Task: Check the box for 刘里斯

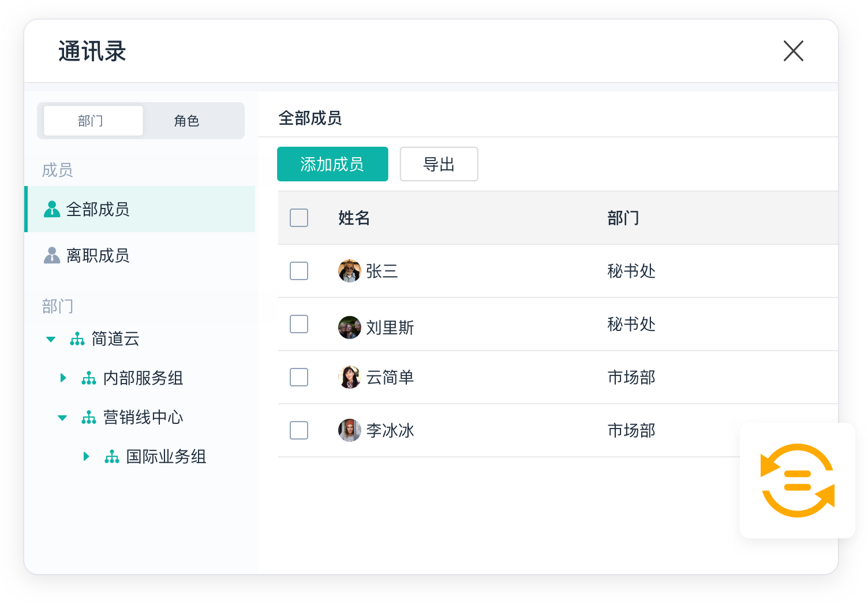Action: tap(299, 324)
